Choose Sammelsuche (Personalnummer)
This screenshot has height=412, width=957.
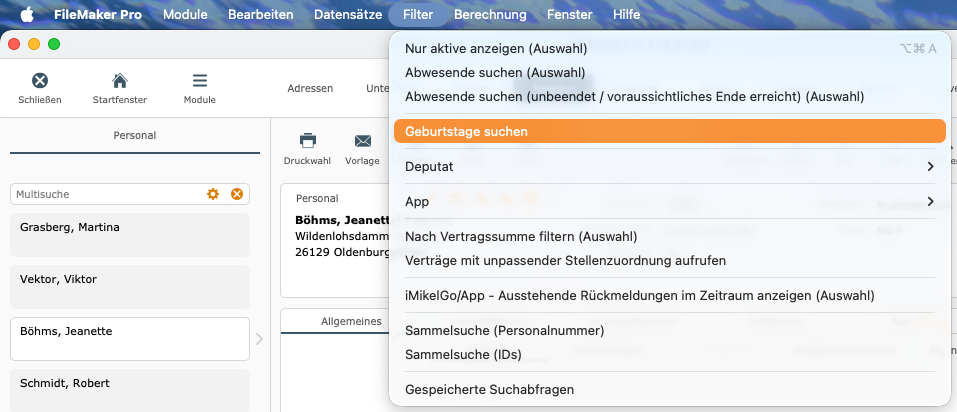point(670,331)
